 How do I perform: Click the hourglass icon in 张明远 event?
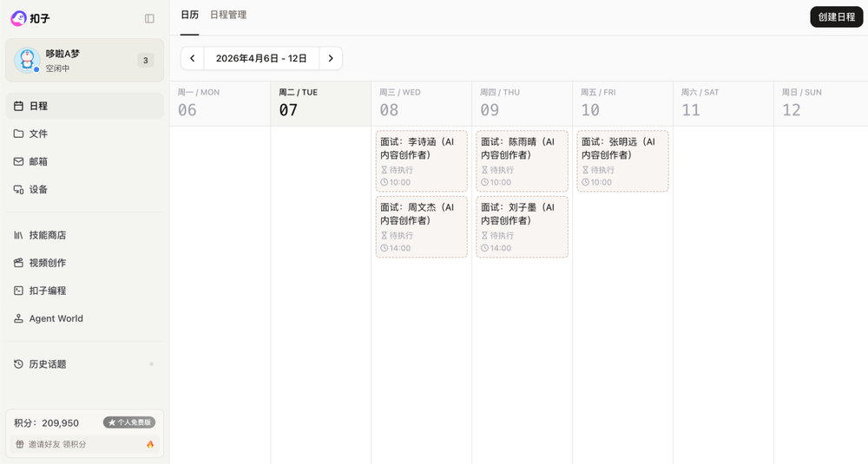pos(586,170)
